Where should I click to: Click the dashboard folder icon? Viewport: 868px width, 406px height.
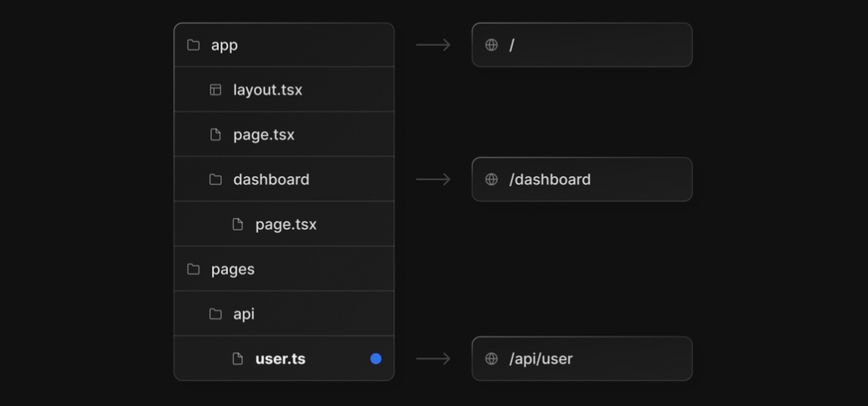pyautogui.click(x=215, y=180)
